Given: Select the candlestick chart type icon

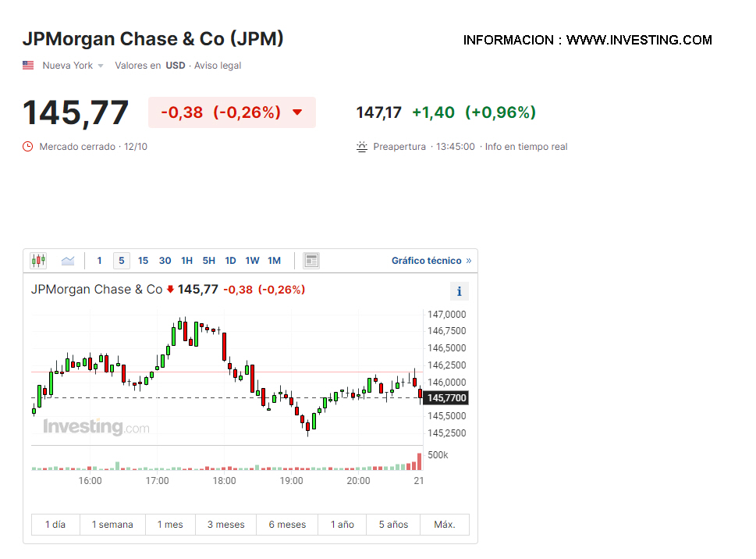Looking at the screenshot, I should 38,261.
